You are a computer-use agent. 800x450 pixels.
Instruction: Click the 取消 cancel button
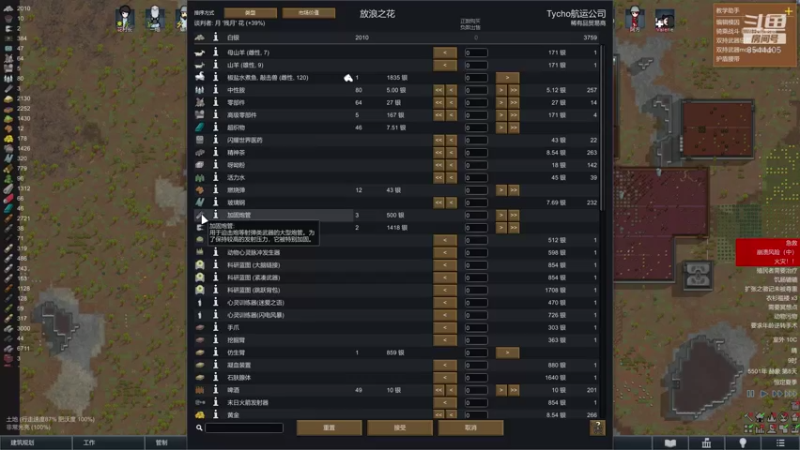tap(470, 428)
